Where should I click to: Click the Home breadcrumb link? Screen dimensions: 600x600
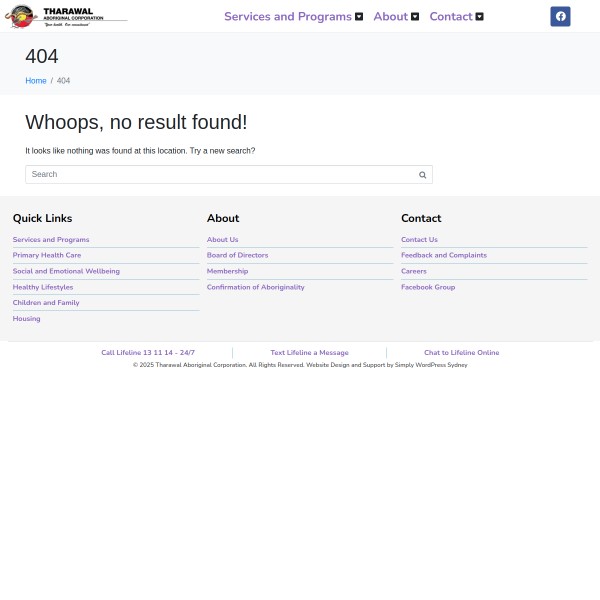click(36, 81)
